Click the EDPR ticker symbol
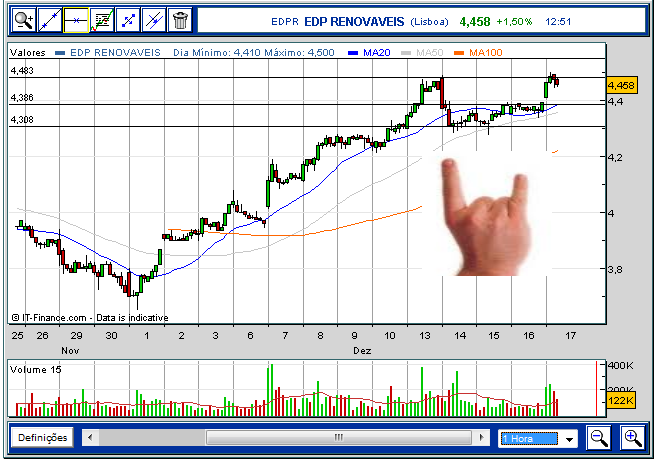657x461 pixels. (x=285, y=22)
